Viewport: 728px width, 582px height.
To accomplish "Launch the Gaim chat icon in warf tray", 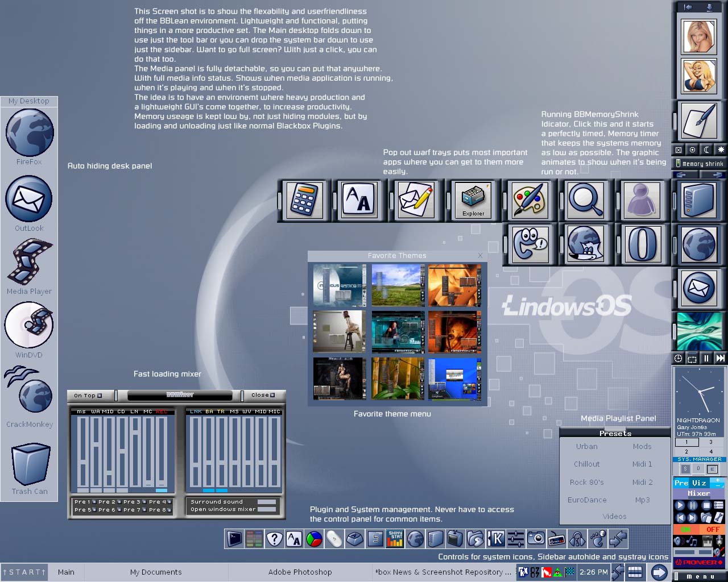I will tap(530, 244).
